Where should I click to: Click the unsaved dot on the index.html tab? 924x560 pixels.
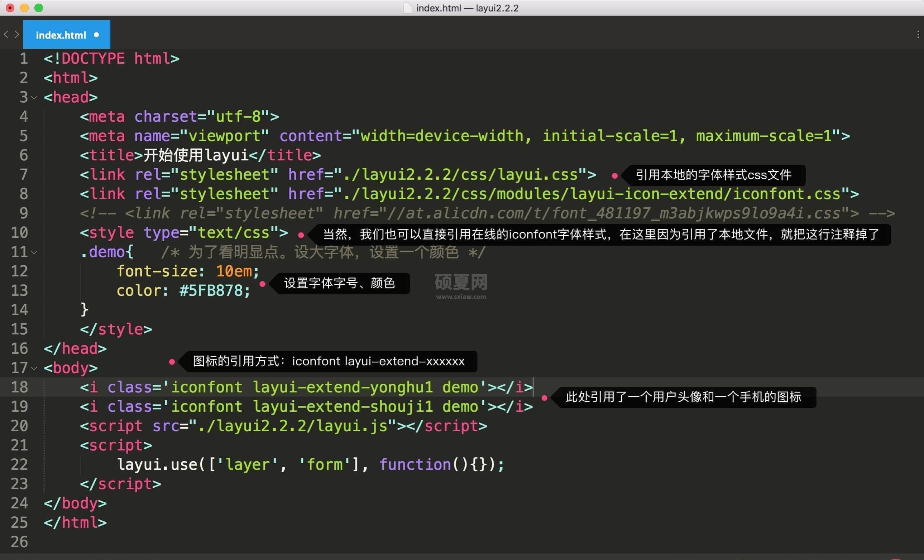point(96,35)
